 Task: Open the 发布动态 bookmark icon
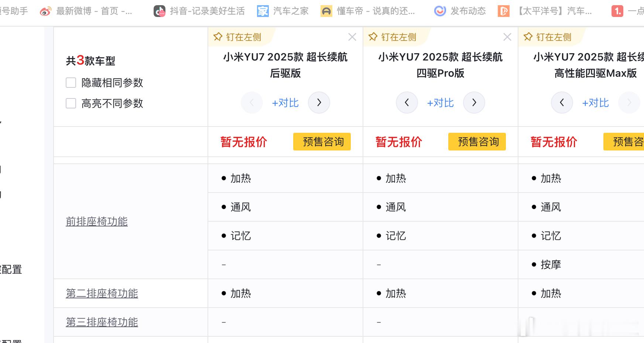point(440,11)
